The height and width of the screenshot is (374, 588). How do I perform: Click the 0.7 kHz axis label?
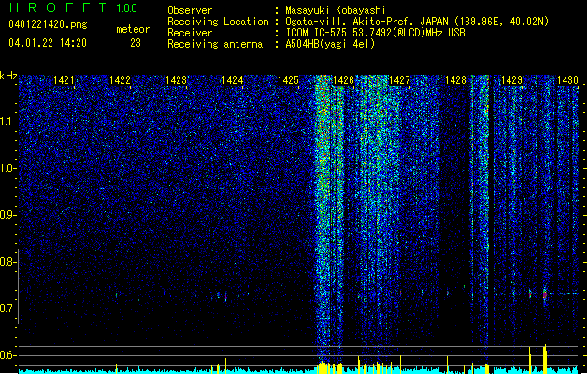click(x=8, y=309)
